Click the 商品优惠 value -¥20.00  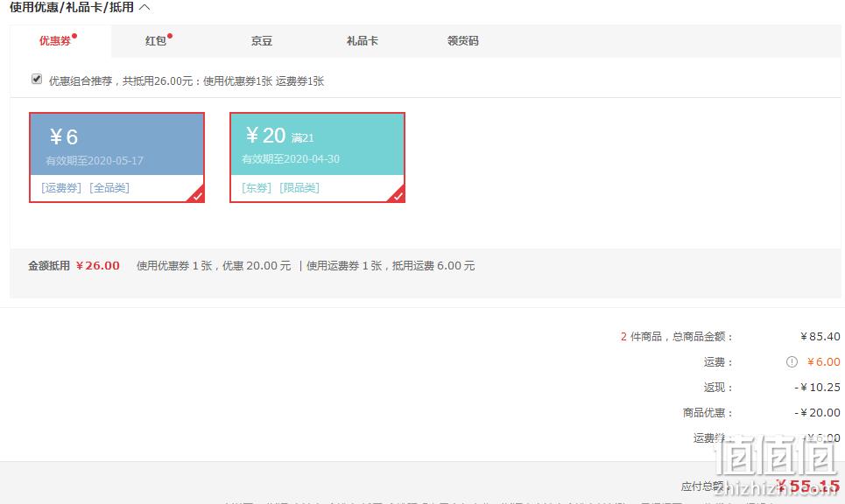pos(818,412)
